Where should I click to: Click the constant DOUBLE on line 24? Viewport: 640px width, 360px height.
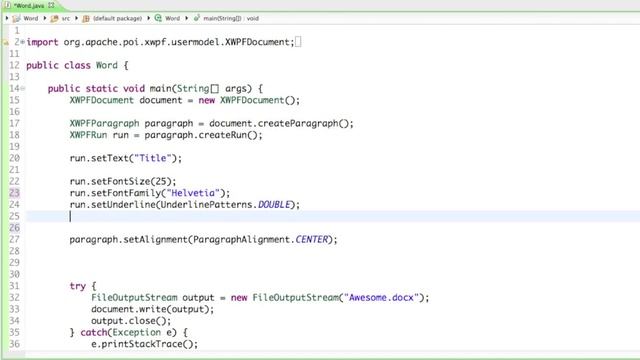pos(274,204)
